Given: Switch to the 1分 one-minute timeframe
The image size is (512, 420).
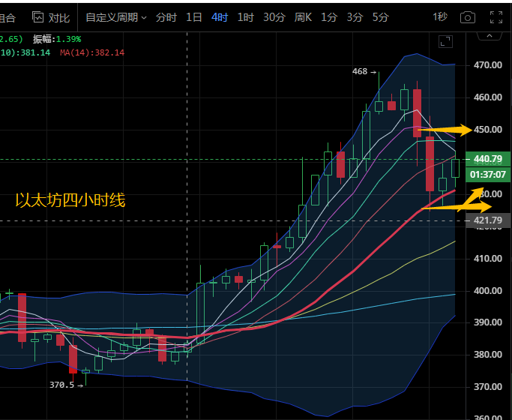Looking at the screenshot, I should click(329, 16).
